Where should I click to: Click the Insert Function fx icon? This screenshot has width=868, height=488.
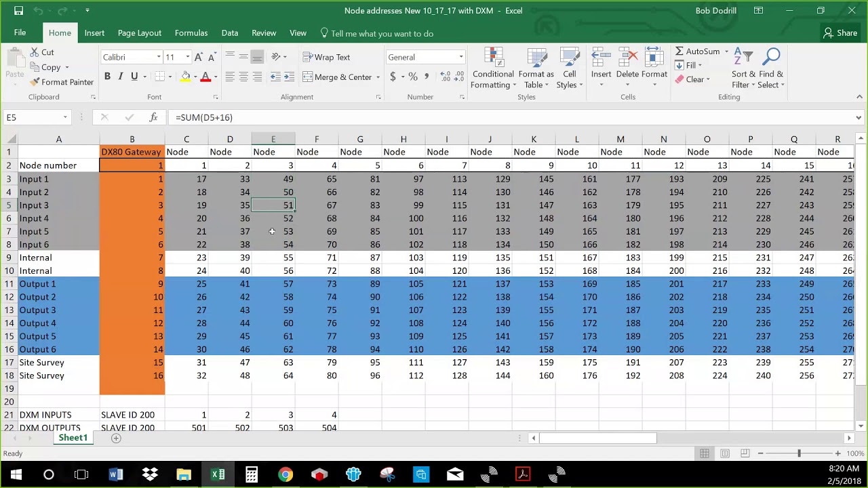tap(153, 117)
